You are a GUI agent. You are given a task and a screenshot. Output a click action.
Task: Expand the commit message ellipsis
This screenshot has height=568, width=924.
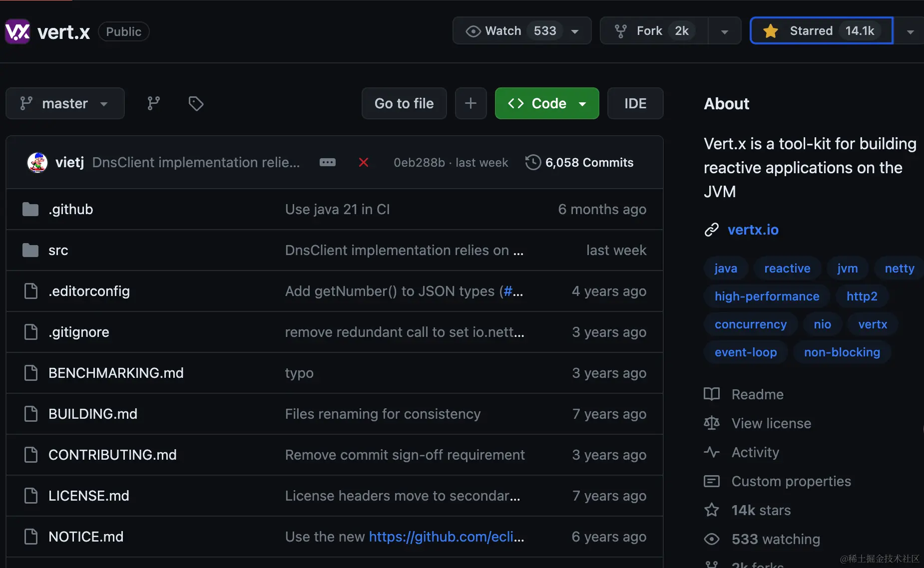pos(328,162)
